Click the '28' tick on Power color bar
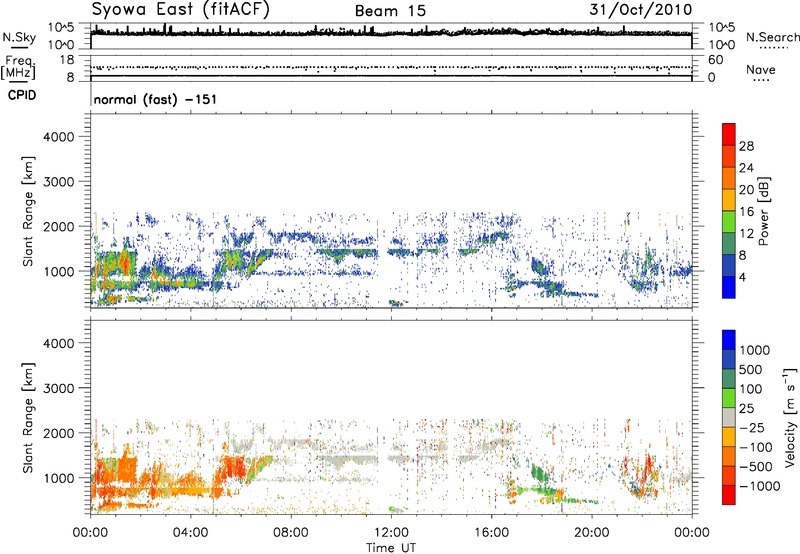 click(x=746, y=146)
